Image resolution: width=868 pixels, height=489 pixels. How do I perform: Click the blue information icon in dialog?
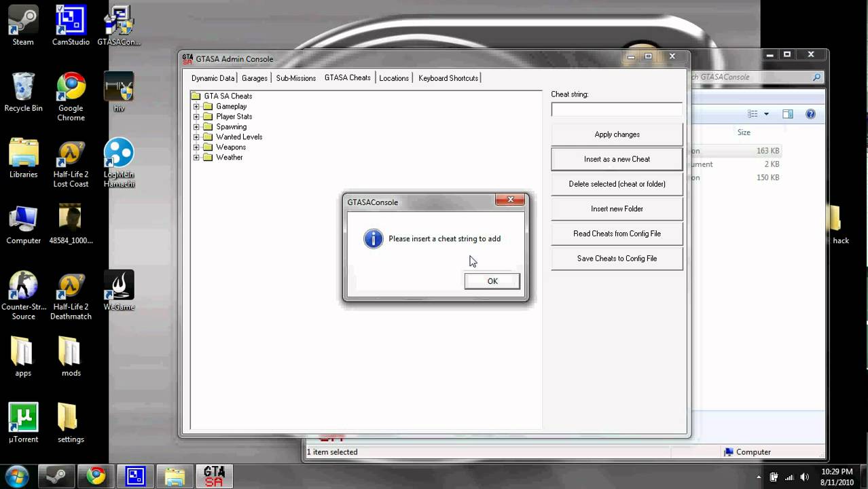(374, 238)
